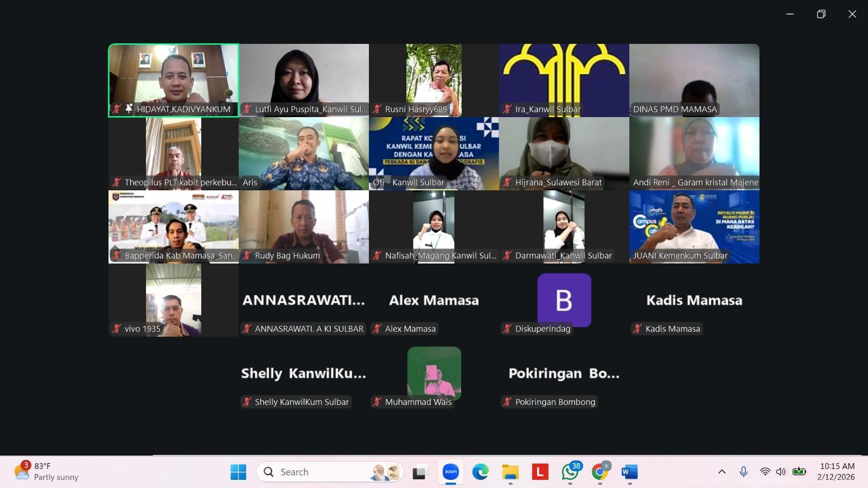This screenshot has width=868, height=488.
Task: Expand the hidden tray icons chevron
Action: (x=722, y=472)
